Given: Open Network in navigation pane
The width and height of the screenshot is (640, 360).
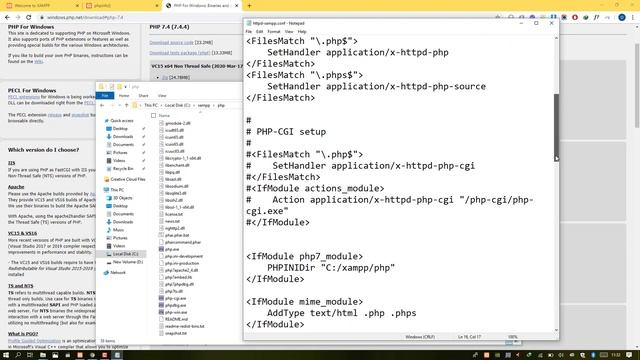Looking at the screenshot, I should 118,273.
